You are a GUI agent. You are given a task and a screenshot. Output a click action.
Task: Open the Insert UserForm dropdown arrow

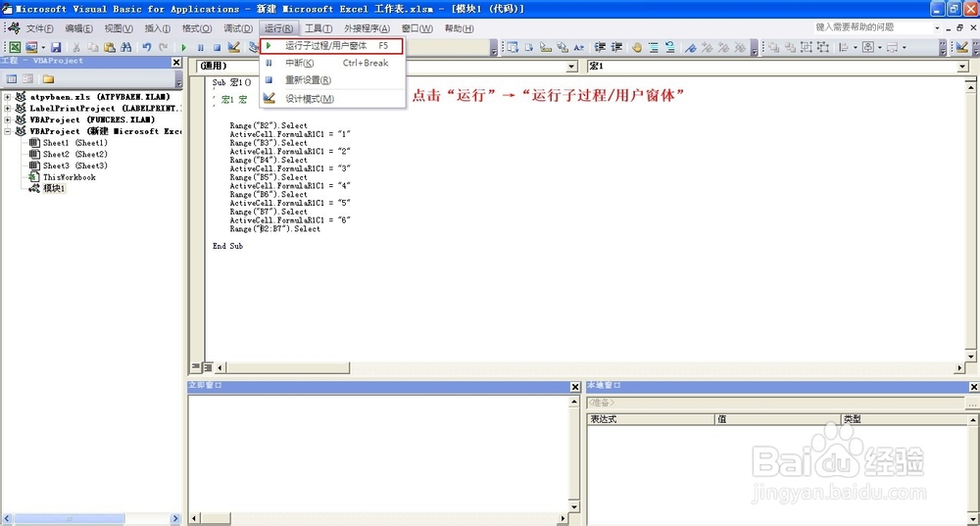point(42,47)
